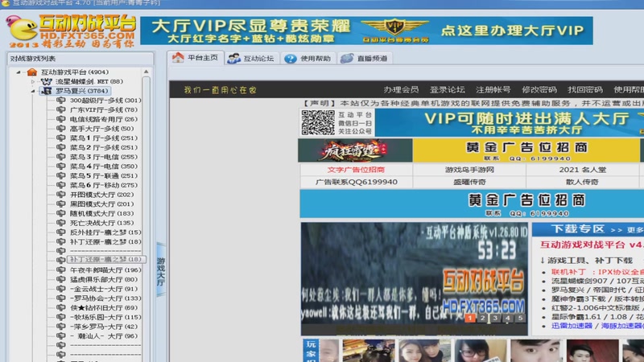This screenshot has height=362, width=644.
Task: Click 登录论坛 in the top nav bar
Action: (447, 89)
